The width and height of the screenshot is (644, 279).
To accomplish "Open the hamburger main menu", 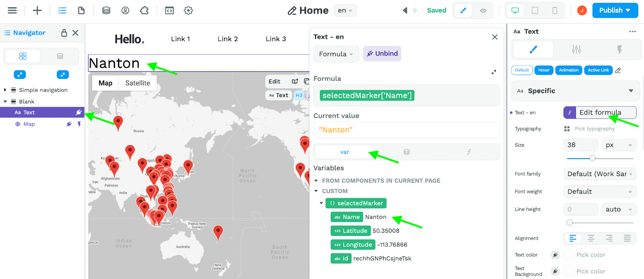I will pyautogui.click(x=12, y=10).
